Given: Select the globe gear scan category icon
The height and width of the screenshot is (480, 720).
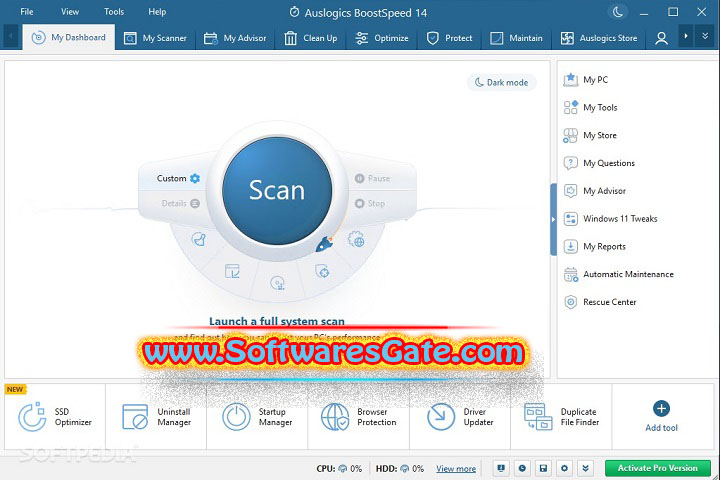Looking at the screenshot, I should point(356,239).
